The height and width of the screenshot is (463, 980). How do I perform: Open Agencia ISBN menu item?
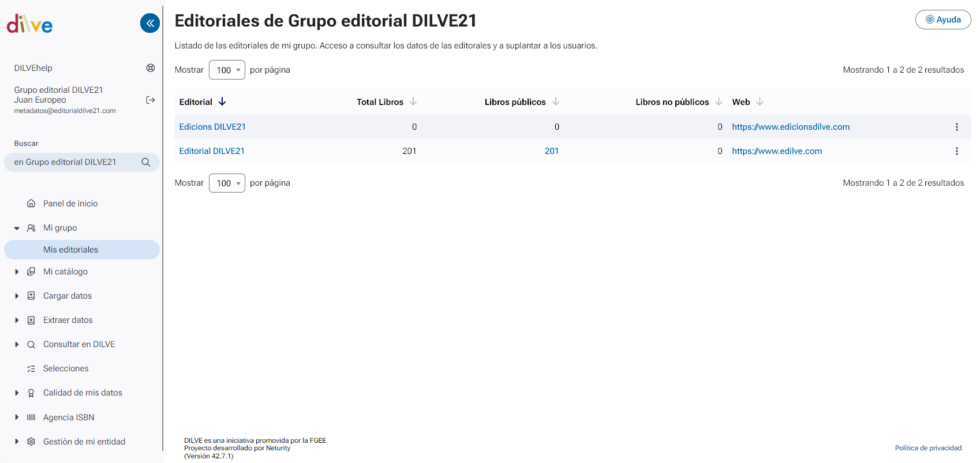tap(69, 417)
